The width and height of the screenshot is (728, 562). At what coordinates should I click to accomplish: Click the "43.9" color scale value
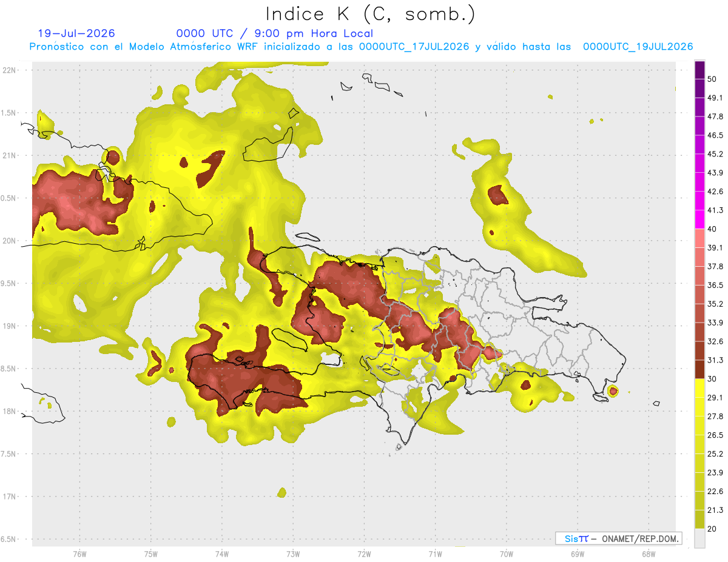tap(715, 173)
